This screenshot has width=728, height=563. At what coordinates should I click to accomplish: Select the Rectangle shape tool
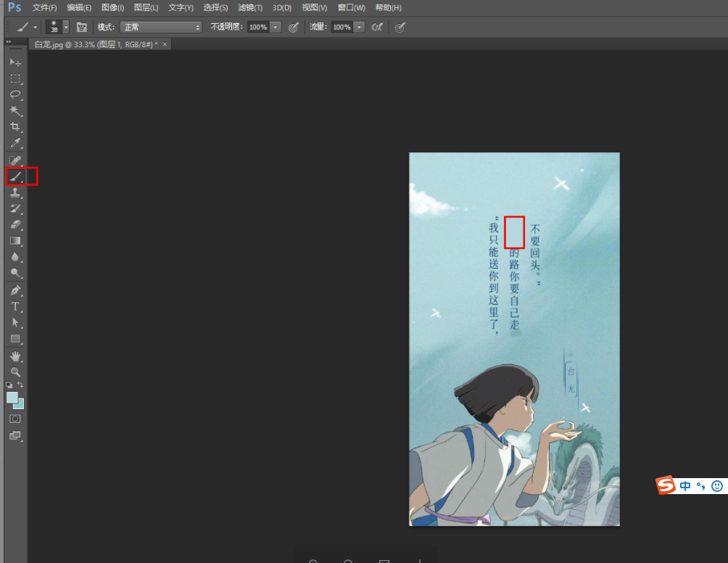(x=15, y=339)
